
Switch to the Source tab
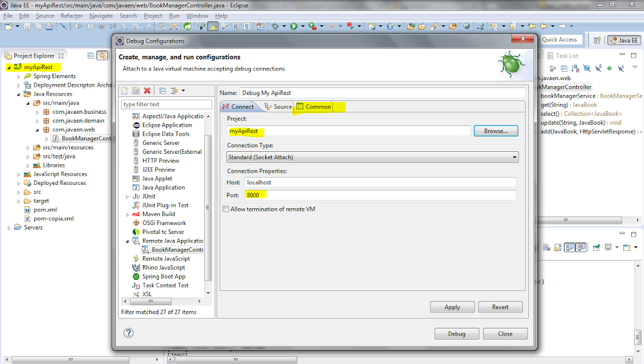278,107
